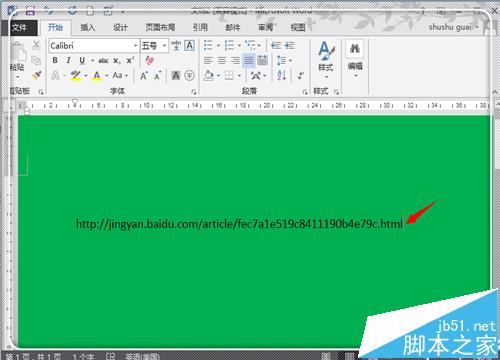The width and height of the screenshot is (500, 360).
Task: Open the 五号 font size dropdown
Action: (165, 46)
